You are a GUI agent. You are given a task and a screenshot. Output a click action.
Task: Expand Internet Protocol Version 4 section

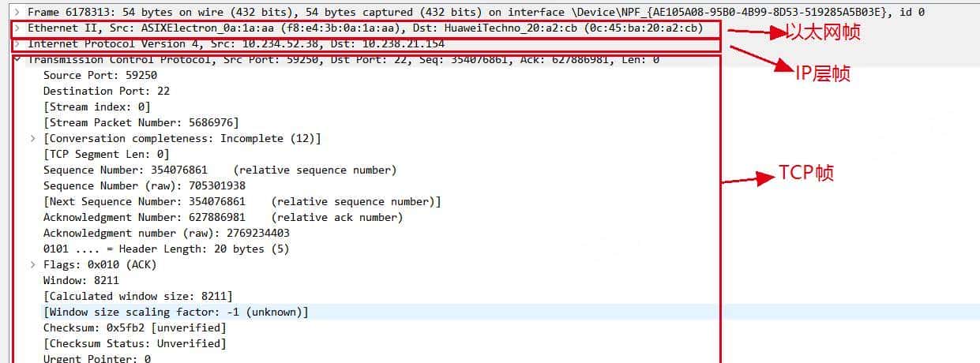(x=17, y=44)
